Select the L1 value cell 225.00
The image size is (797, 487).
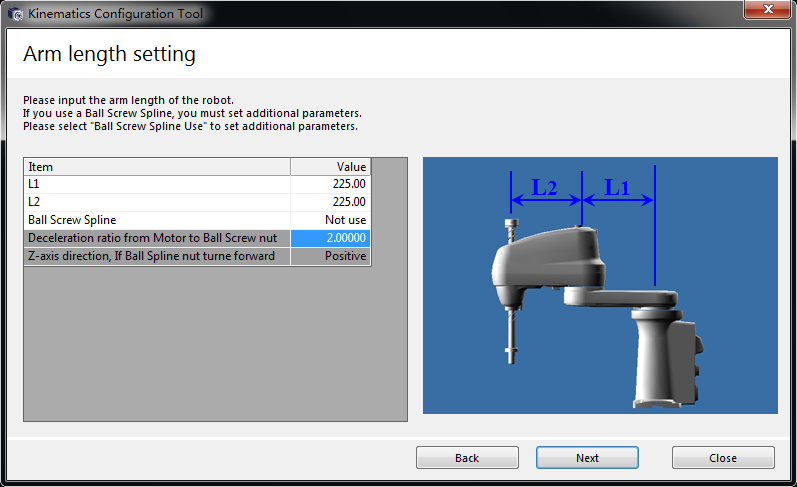tap(330, 184)
